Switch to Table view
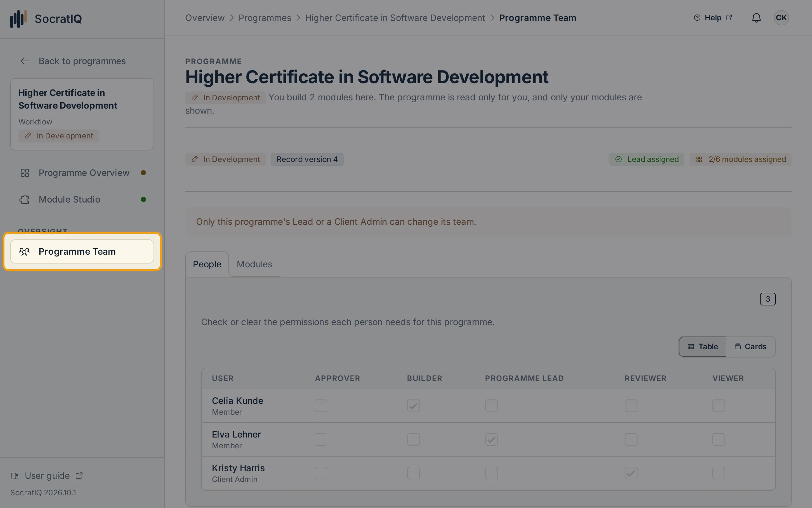This screenshot has height=508, width=812. coord(702,346)
